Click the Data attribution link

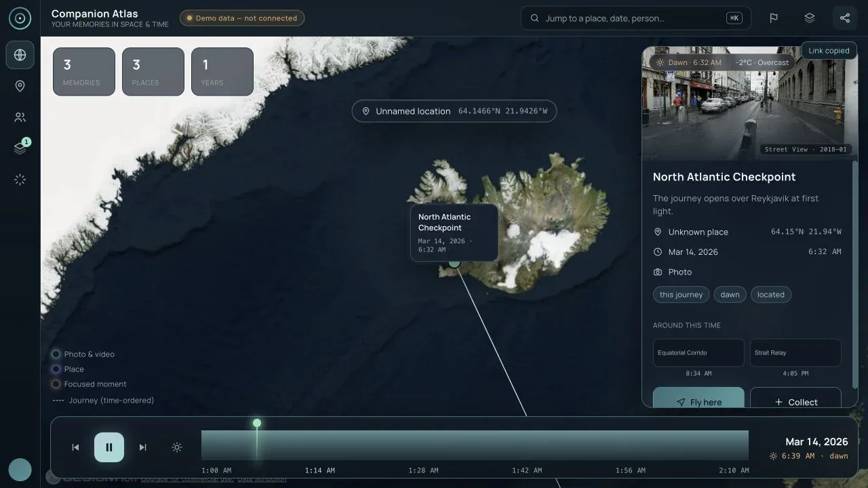(x=262, y=479)
